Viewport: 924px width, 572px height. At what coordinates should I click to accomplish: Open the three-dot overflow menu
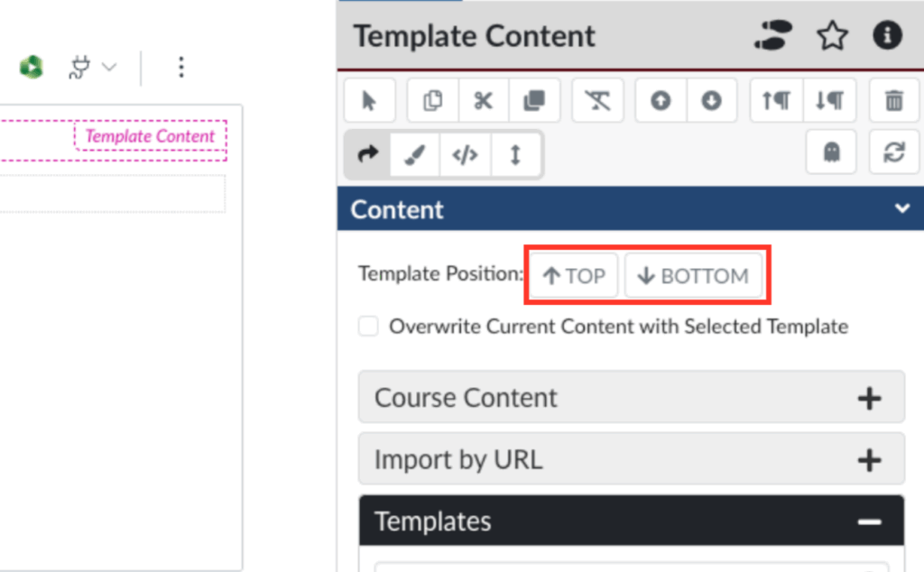click(x=181, y=67)
